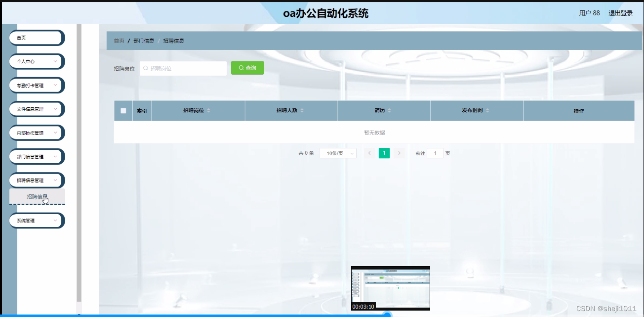
Task: Click the search icon on the 查询 button
Action: 240,68
